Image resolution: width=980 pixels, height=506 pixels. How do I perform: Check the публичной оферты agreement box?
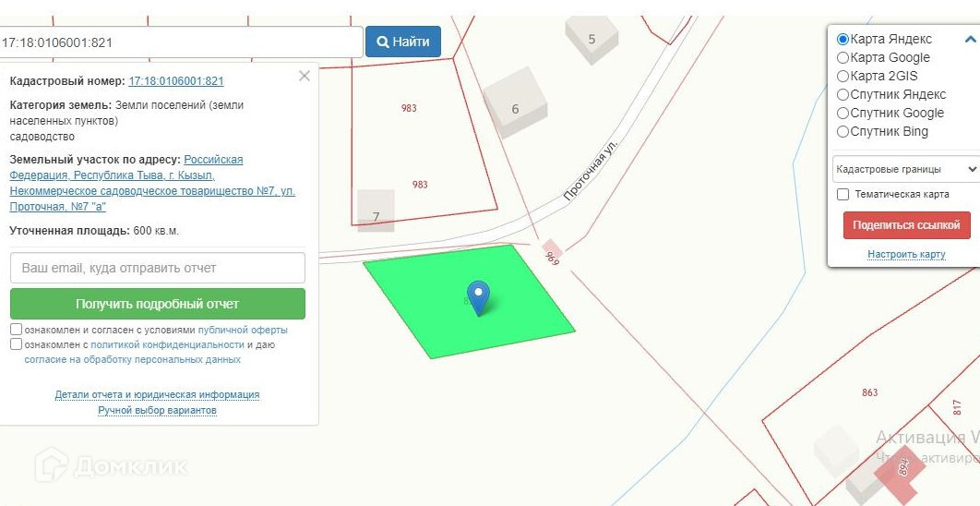point(17,330)
